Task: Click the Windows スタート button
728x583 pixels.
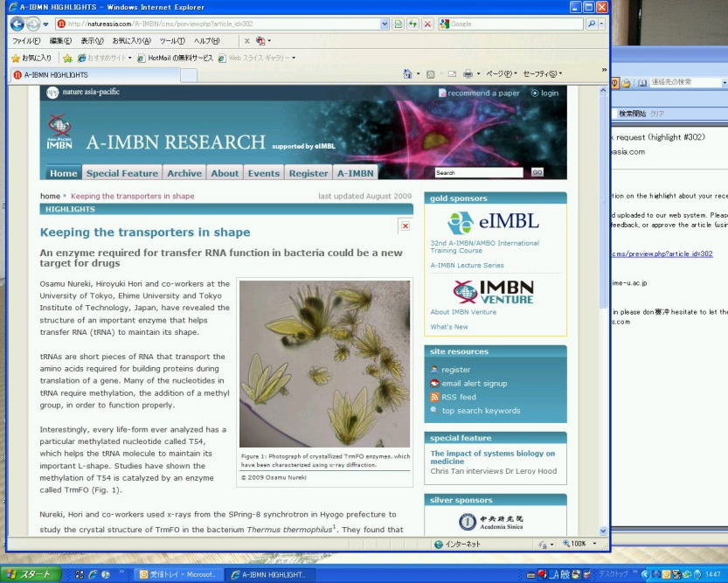Action: coord(31,574)
